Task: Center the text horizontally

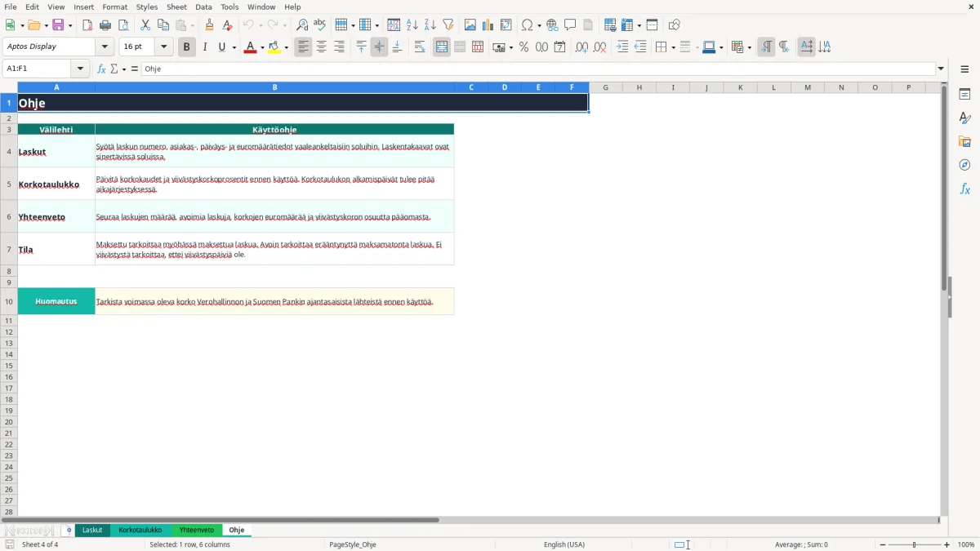Action: tap(322, 47)
